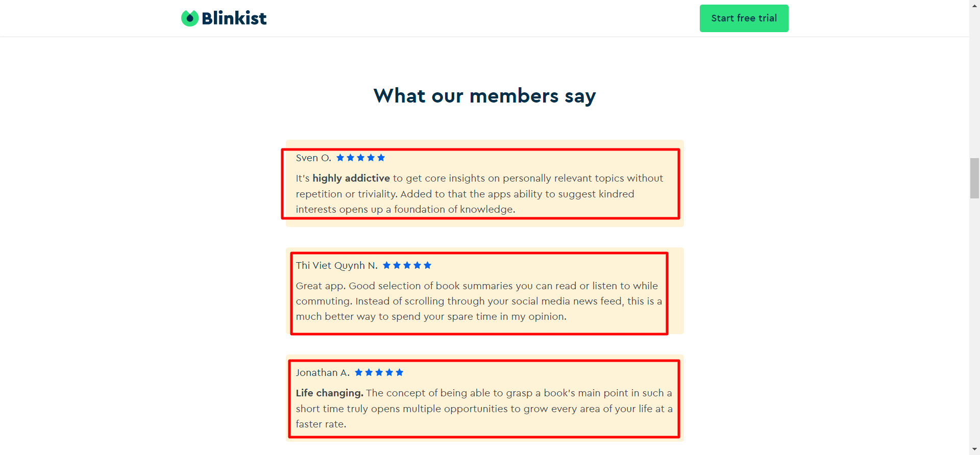Click the fifth star in Sven O.'s rating

pyautogui.click(x=381, y=158)
